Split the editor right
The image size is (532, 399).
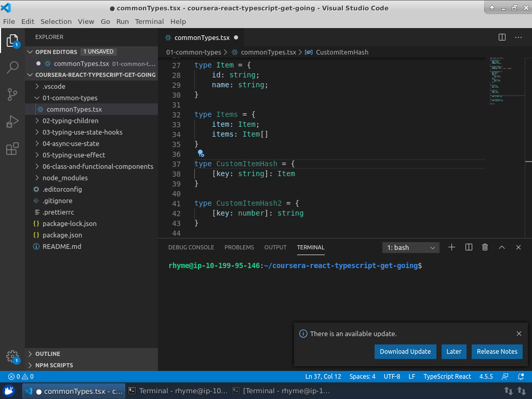502,37
